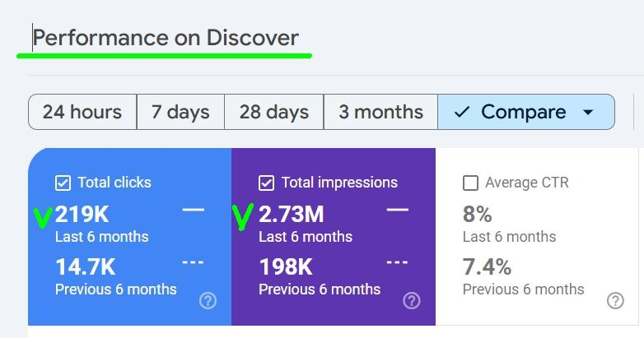Click the 198K previous impressions value
Screen dimensions: 644x338
tap(286, 267)
